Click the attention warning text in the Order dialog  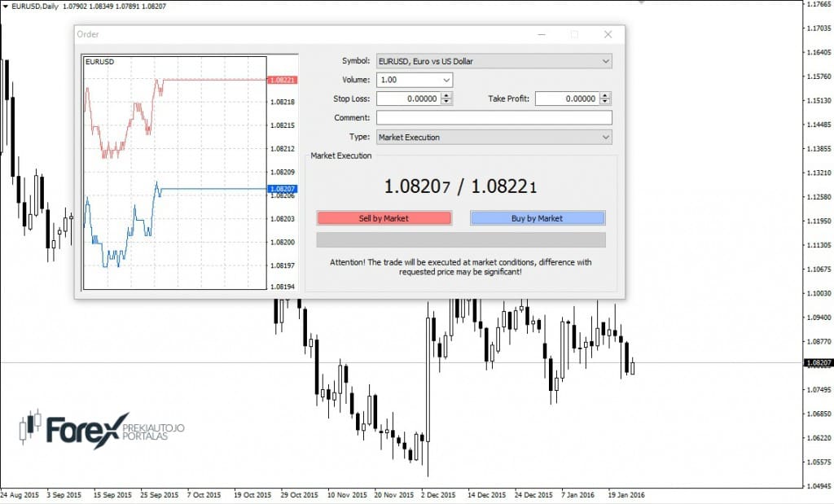(461, 267)
